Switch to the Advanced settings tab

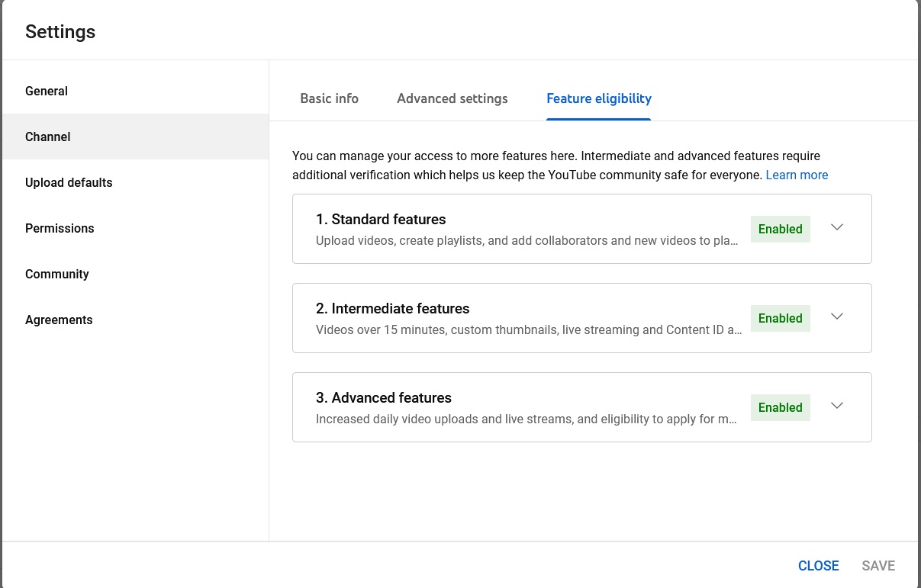point(452,98)
